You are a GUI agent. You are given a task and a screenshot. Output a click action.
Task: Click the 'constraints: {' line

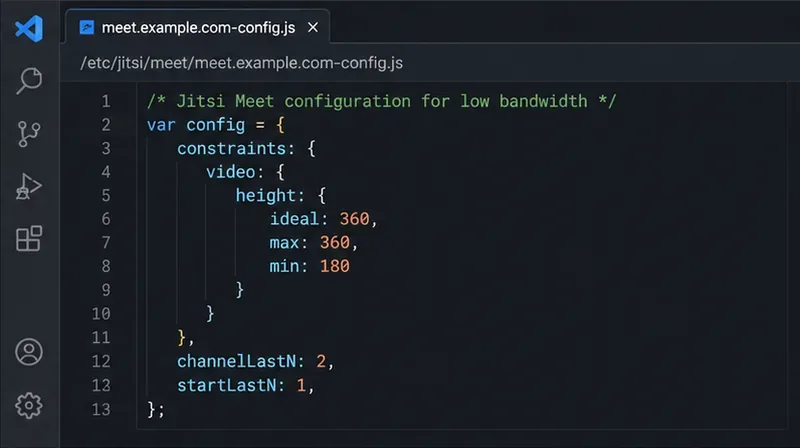(x=246, y=148)
